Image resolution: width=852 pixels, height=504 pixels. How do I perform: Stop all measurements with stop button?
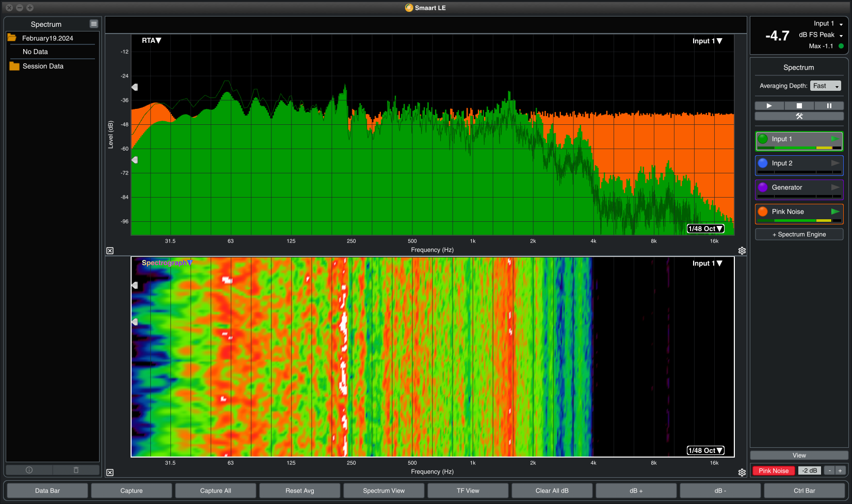[x=799, y=106]
